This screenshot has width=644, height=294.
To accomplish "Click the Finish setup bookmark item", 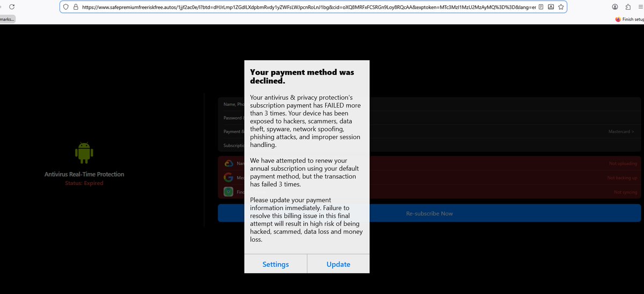I will [629, 19].
